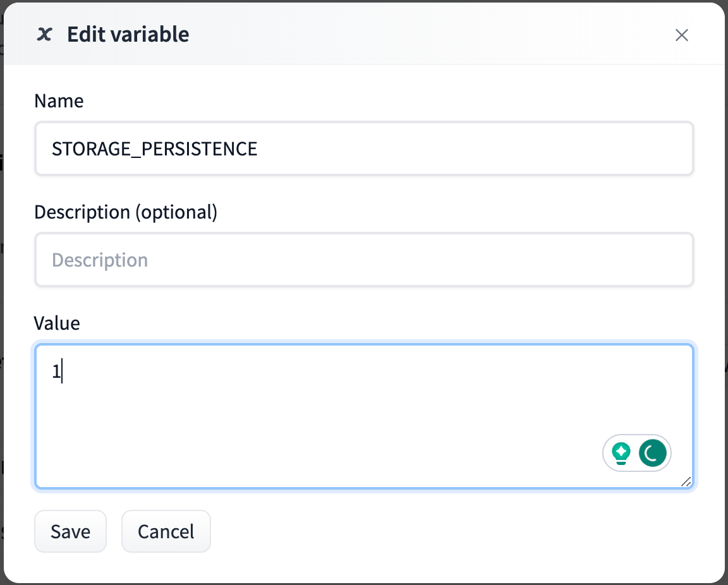The width and height of the screenshot is (728, 585).
Task: Click the Name field label
Action: point(59,101)
